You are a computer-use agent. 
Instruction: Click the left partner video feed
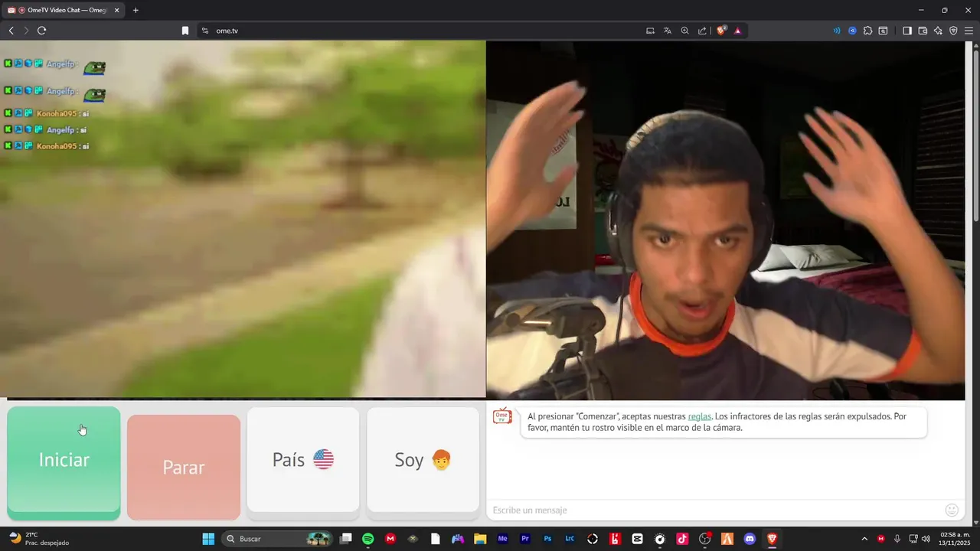pos(243,219)
